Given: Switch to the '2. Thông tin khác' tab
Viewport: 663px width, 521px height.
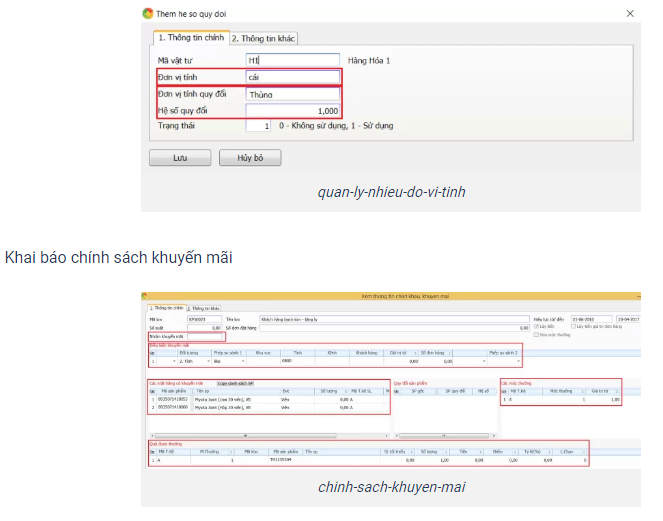Looking at the screenshot, I should [264, 39].
